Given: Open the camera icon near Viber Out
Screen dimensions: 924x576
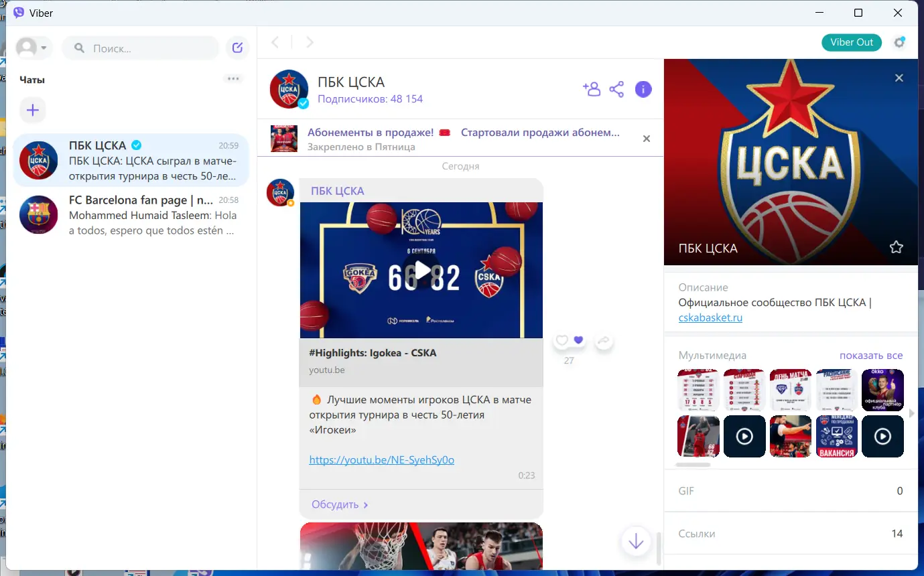Looking at the screenshot, I should 899,42.
